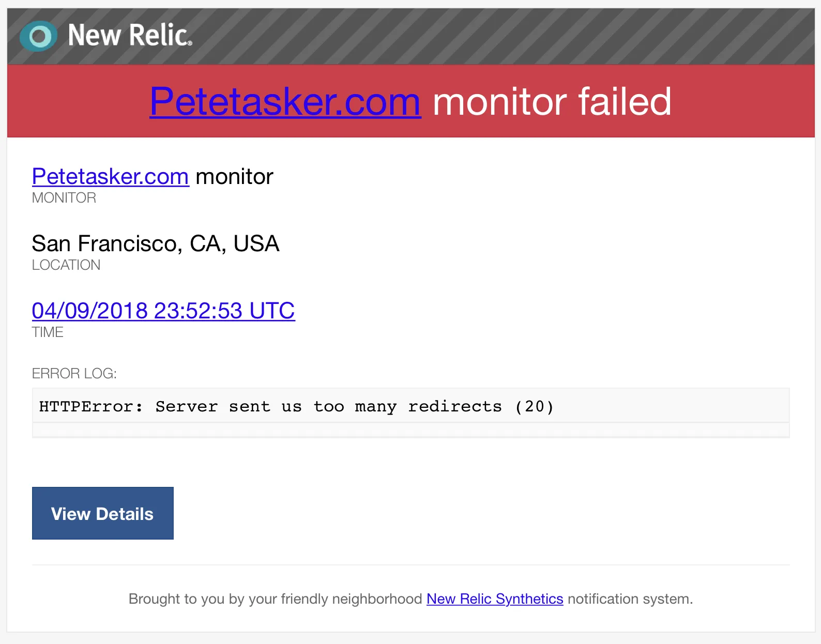Click 'notification system.' footer text

tap(630, 599)
